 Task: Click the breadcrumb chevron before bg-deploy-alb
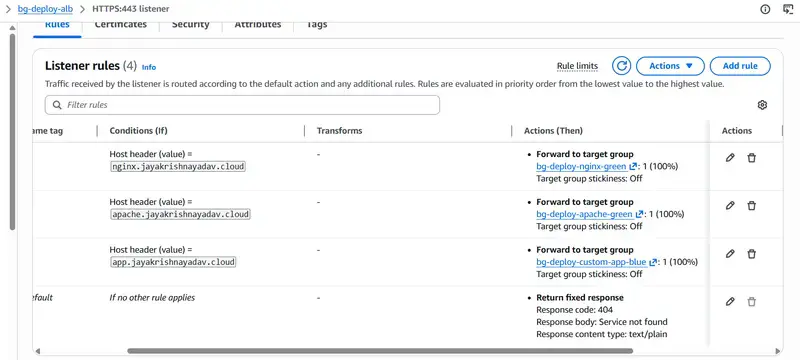click(8, 9)
